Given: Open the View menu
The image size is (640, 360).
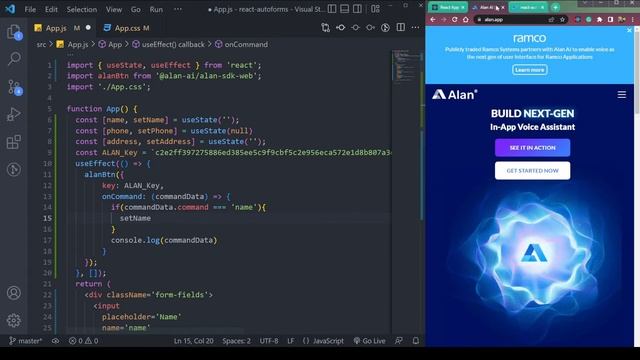Looking at the screenshot, I should (x=114, y=9).
